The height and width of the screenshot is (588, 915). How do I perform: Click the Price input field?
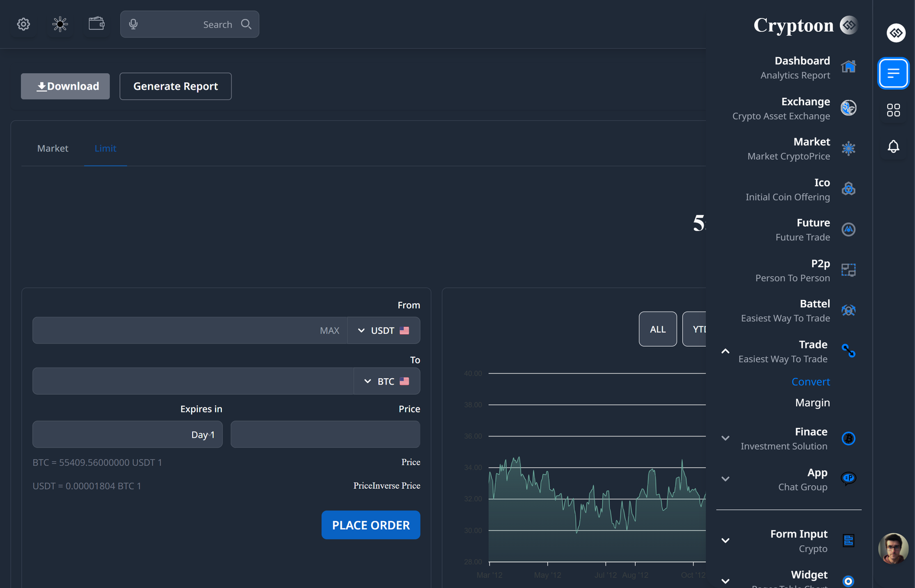coord(325,434)
